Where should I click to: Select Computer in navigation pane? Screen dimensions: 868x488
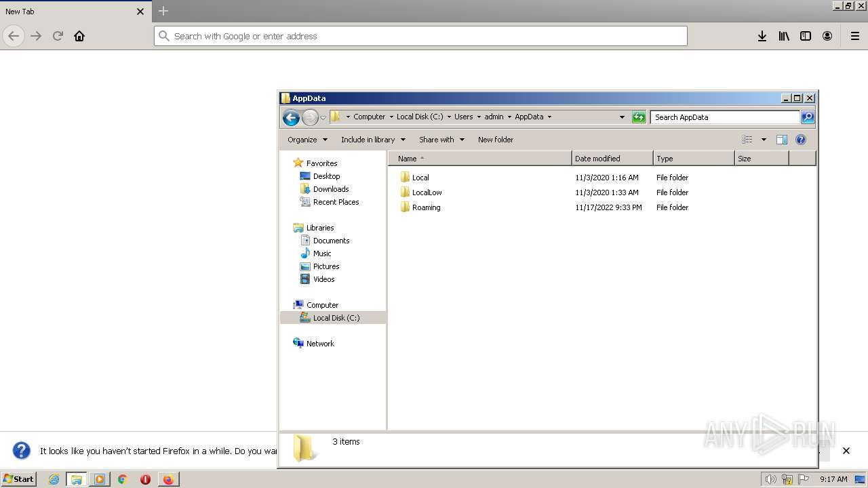click(x=322, y=305)
